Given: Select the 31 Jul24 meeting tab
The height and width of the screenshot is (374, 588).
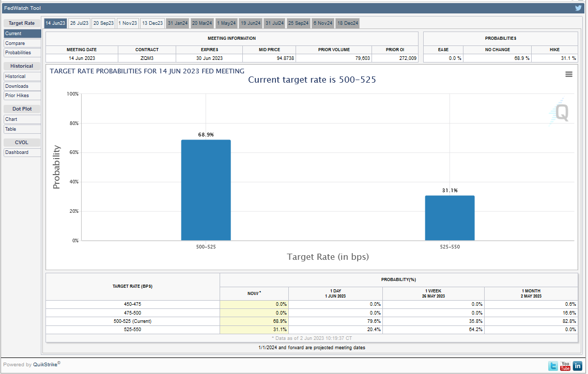Looking at the screenshot, I should pyautogui.click(x=274, y=23).
